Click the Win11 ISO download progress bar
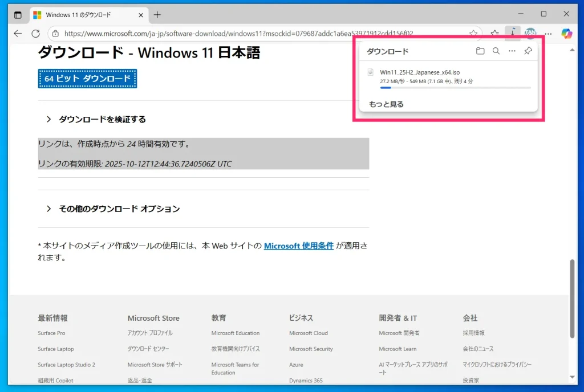This screenshot has width=584, height=392. [x=455, y=88]
